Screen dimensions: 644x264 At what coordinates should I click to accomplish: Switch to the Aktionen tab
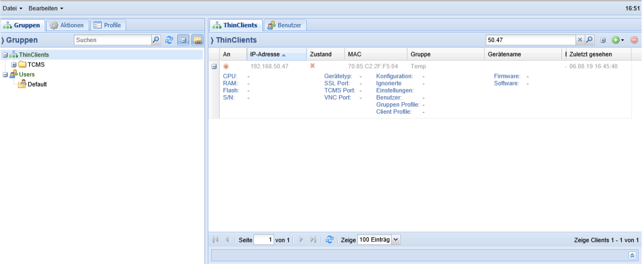(x=67, y=25)
